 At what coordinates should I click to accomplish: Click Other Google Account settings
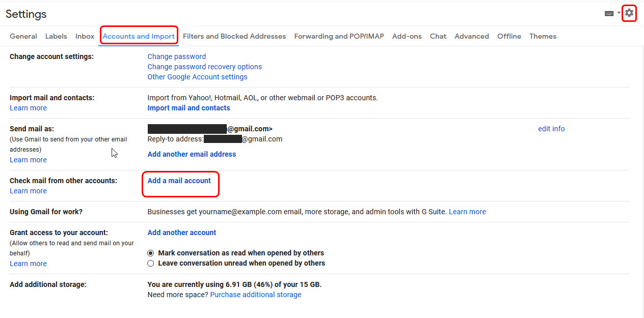point(197,77)
